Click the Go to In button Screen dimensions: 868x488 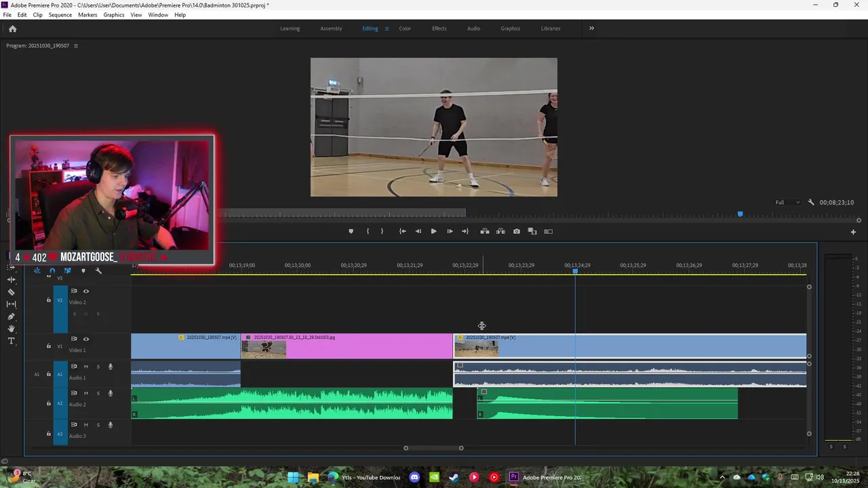(402, 231)
